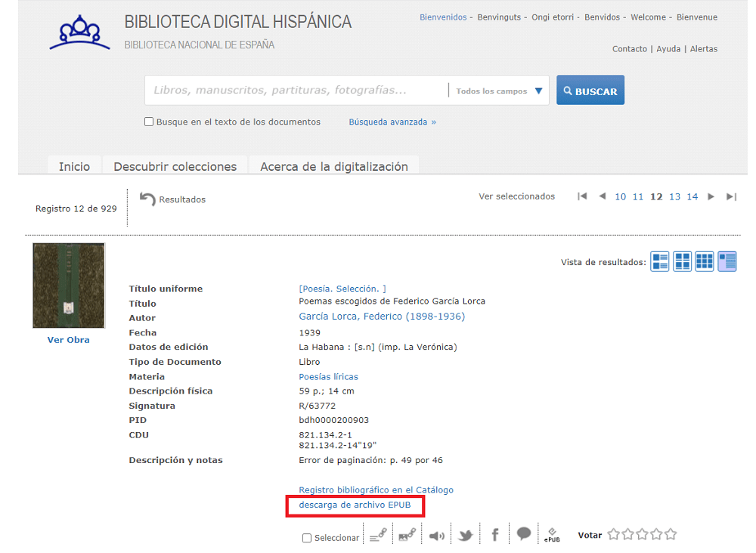Screen dimensions: 756x553
Task: Vote five stars rating
Action: (671, 534)
